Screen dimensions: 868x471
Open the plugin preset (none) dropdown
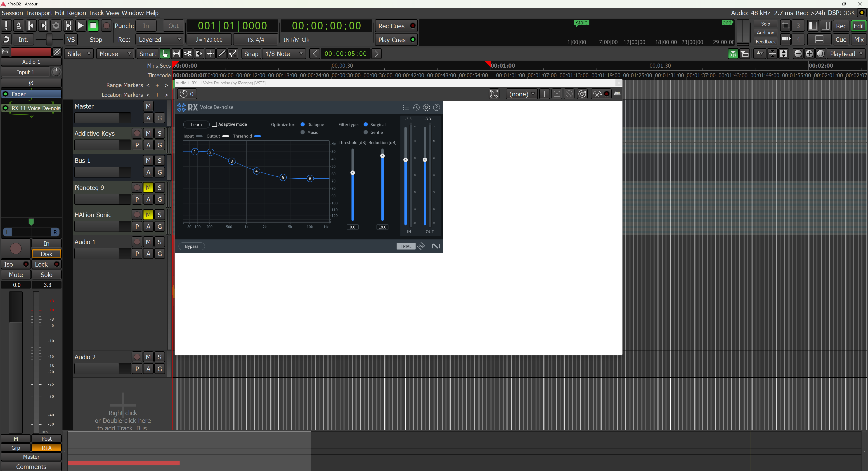point(521,94)
